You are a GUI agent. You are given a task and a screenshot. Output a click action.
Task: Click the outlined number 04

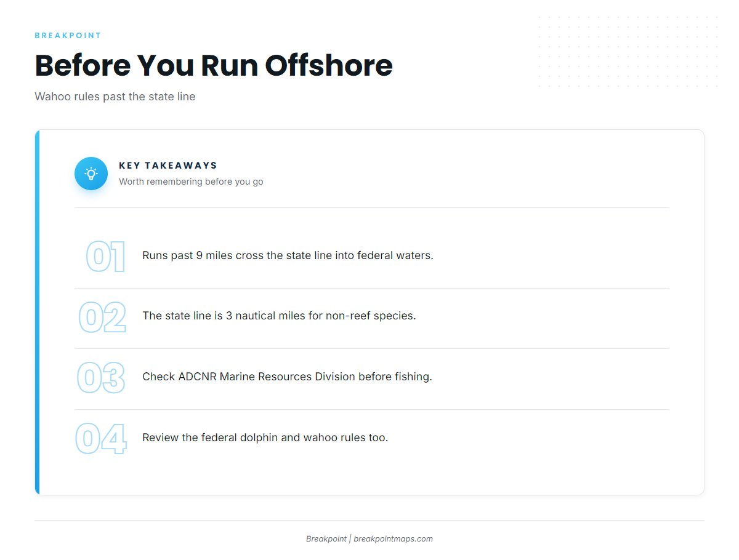(101, 439)
